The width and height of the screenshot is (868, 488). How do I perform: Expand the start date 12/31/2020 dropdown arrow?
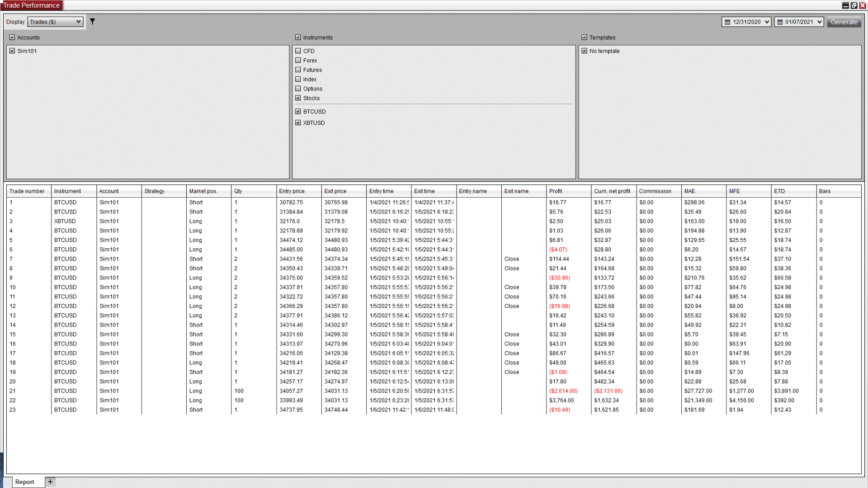pos(767,22)
